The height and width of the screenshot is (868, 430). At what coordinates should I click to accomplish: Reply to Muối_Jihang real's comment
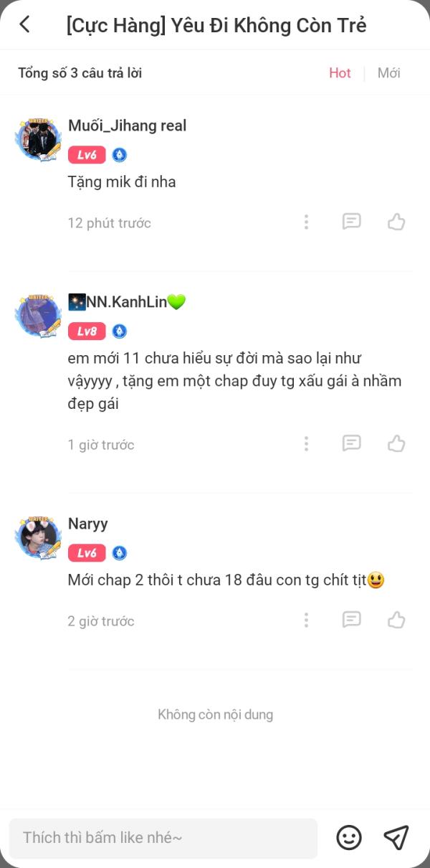point(351,222)
